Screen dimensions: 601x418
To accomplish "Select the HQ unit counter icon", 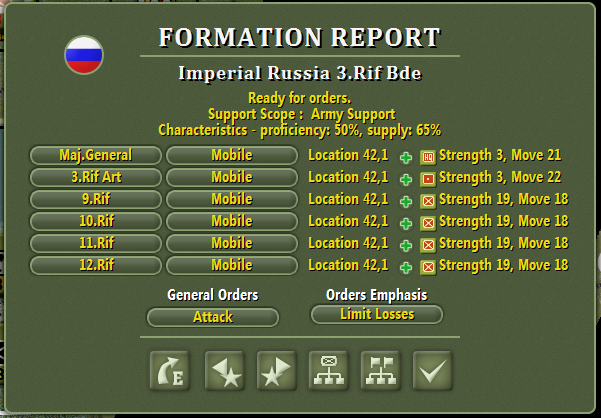I will click(428, 157).
